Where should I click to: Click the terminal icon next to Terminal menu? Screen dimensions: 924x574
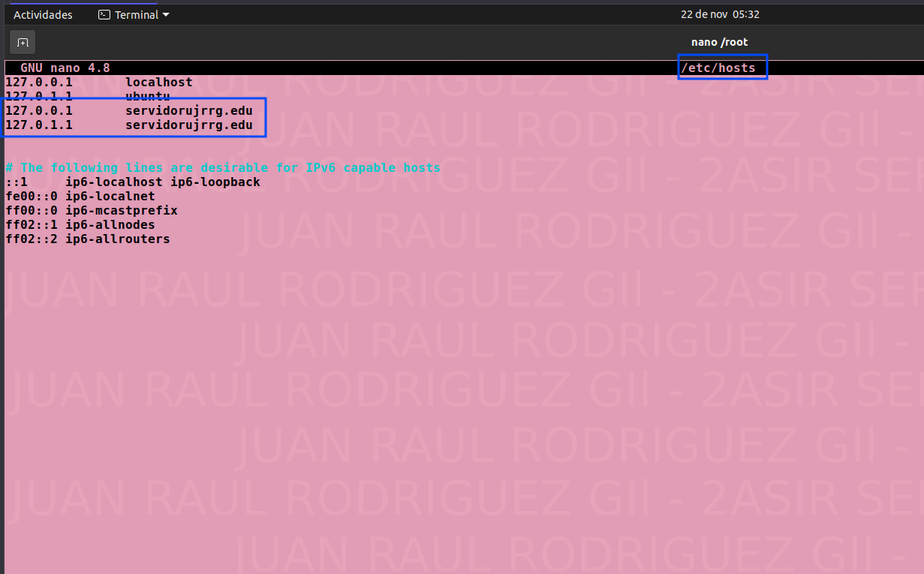104,14
